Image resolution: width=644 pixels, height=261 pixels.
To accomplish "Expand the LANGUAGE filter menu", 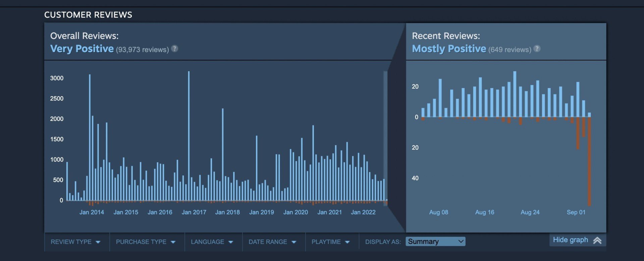I will tap(212, 242).
